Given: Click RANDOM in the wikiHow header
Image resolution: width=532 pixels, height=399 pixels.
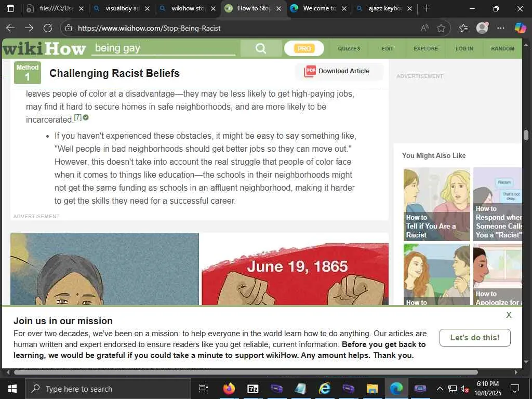Looking at the screenshot, I should click(x=502, y=48).
